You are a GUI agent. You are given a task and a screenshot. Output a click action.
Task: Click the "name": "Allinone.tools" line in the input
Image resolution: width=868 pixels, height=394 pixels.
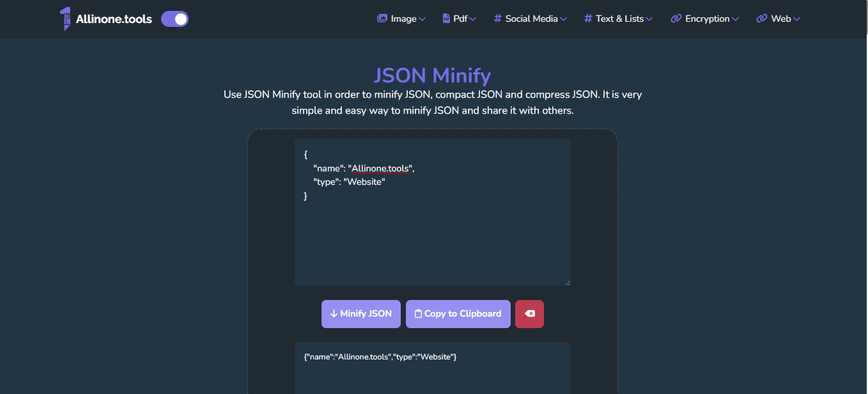(x=364, y=168)
